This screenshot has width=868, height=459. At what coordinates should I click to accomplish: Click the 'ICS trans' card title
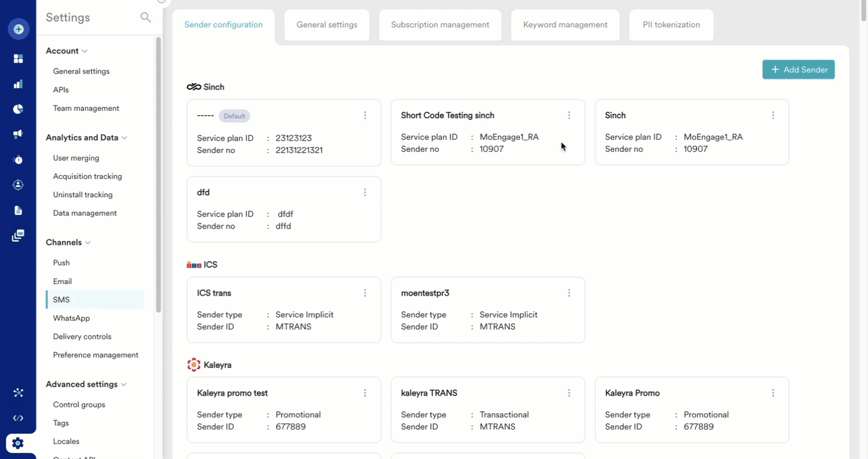[214, 293]
